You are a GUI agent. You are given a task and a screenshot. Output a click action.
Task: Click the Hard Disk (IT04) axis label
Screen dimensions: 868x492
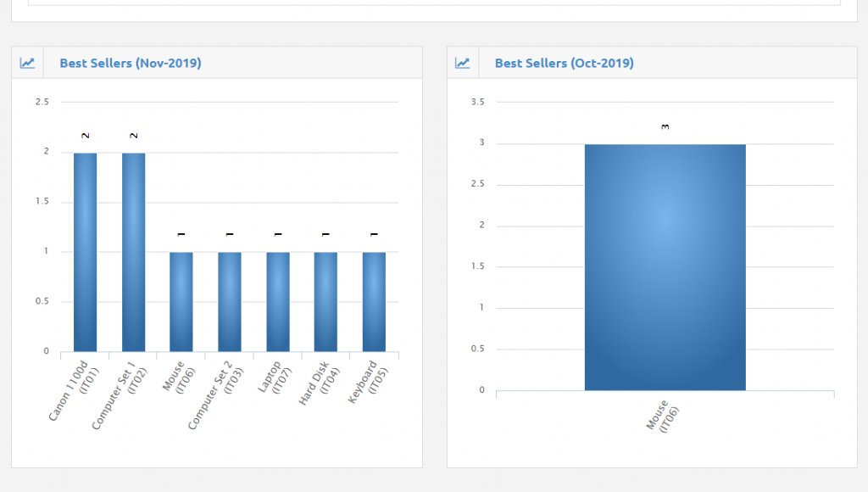coord(320,383)
